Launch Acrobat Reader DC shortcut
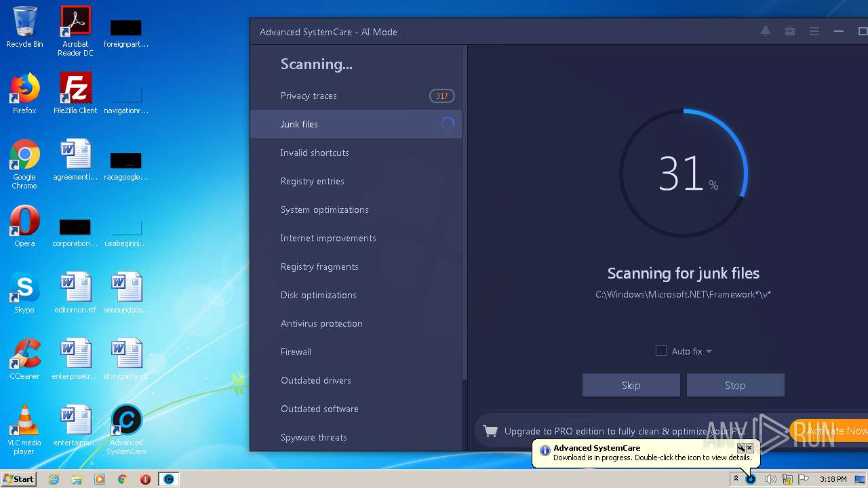The height and width of the screenshot is (488, 868). [x=75, y=31]
